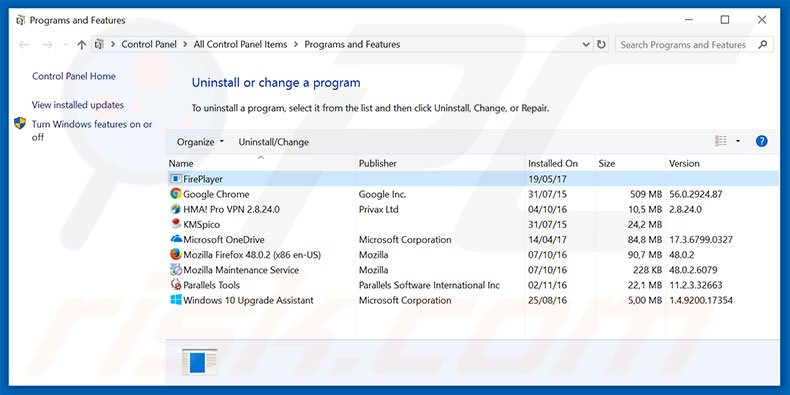Click the Windows features shield icon
This screenshot has width=790, height=395.
point(20,123)
